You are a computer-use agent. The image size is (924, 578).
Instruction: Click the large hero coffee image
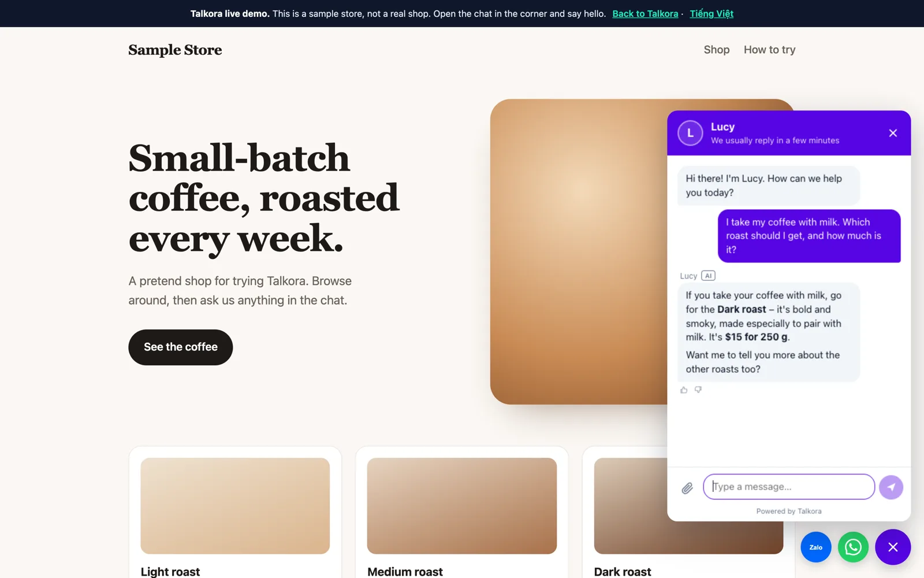[x=579, y=251]
